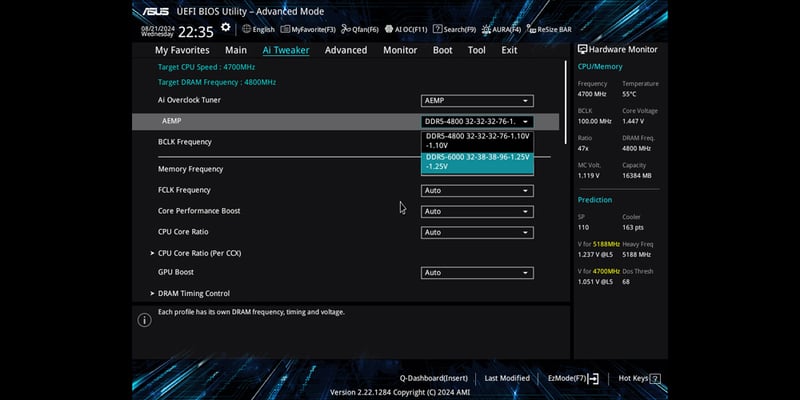Open Hot Keys help
800x400 pixels.
tap(639, 378)
